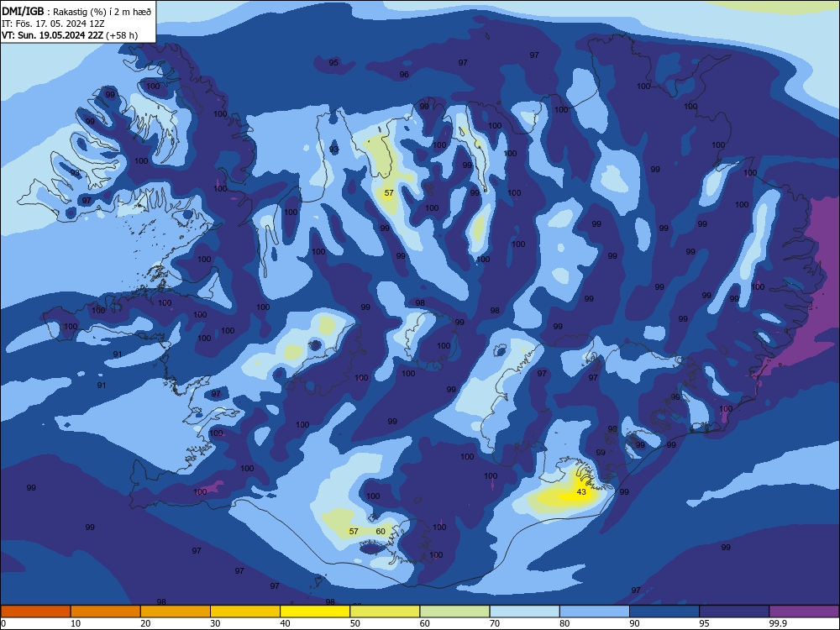Viewport: 840px width, 630px height.
Task: Choose the golden 30–40 legend swatch
Action: tap(245, 612)
